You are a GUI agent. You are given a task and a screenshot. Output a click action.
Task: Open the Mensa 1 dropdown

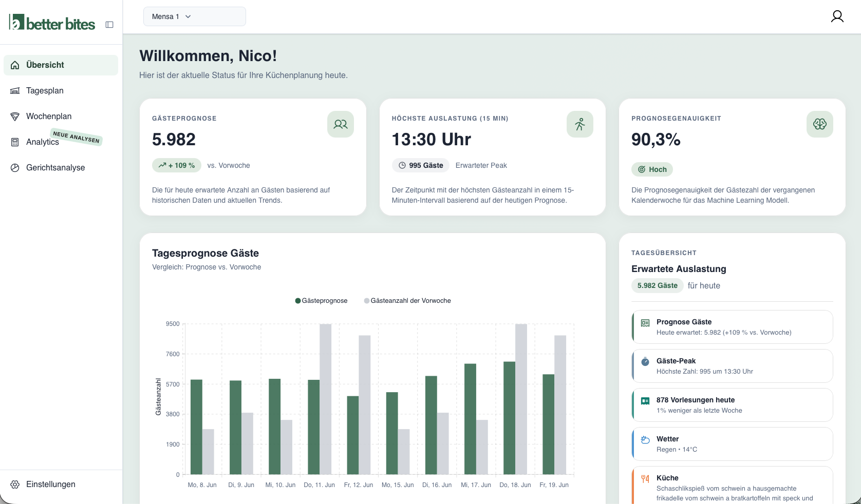(x=194, y=16)
